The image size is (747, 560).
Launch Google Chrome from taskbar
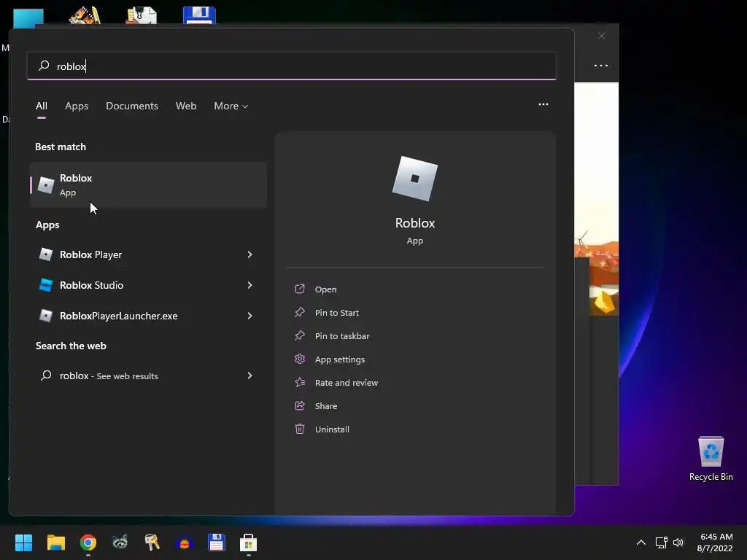(x=88, y=542)
